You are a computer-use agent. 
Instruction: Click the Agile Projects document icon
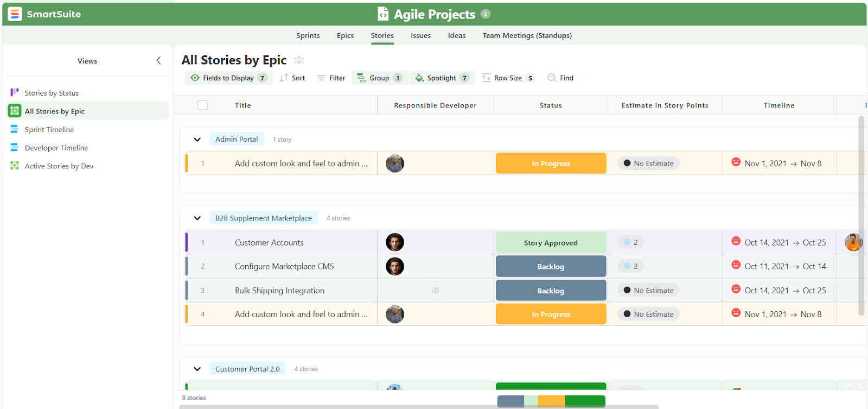point(383,14)
